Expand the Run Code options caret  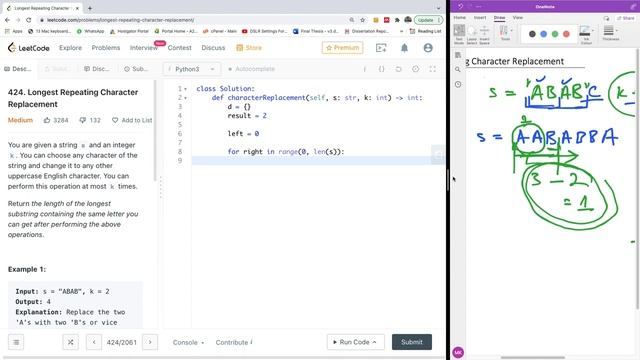tap(375, 342)
